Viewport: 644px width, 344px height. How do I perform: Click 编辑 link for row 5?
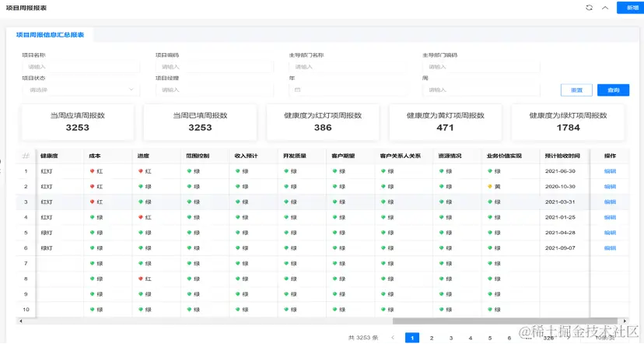(x=610, y=233)
